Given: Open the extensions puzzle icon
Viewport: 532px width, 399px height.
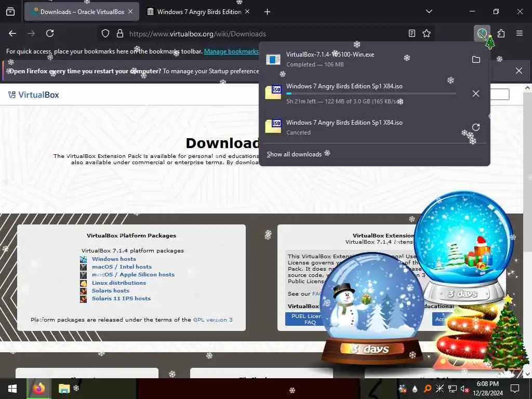Looking at the screenshot, I should click(501, 33).
